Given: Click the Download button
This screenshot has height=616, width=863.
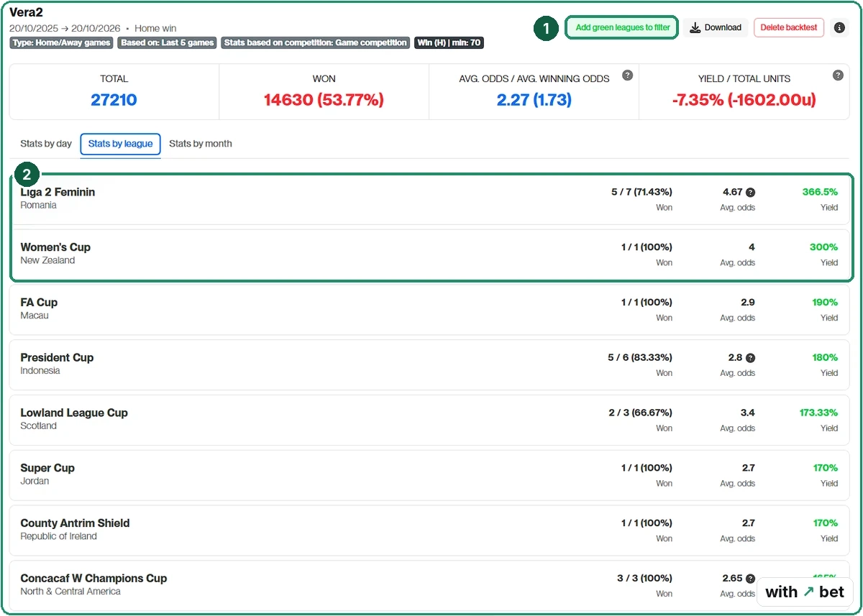Looking at the screenshot, I should (x=716, y=27).
